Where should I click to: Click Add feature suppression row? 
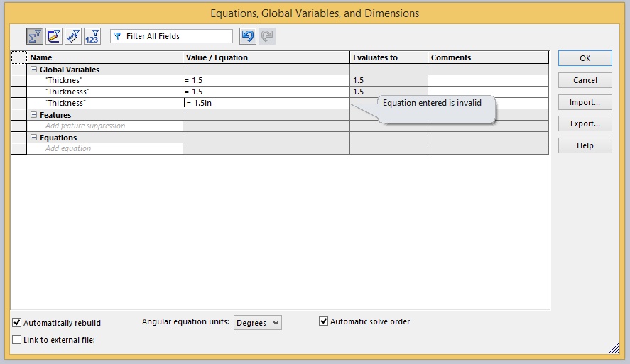click(x=104, y=126)
